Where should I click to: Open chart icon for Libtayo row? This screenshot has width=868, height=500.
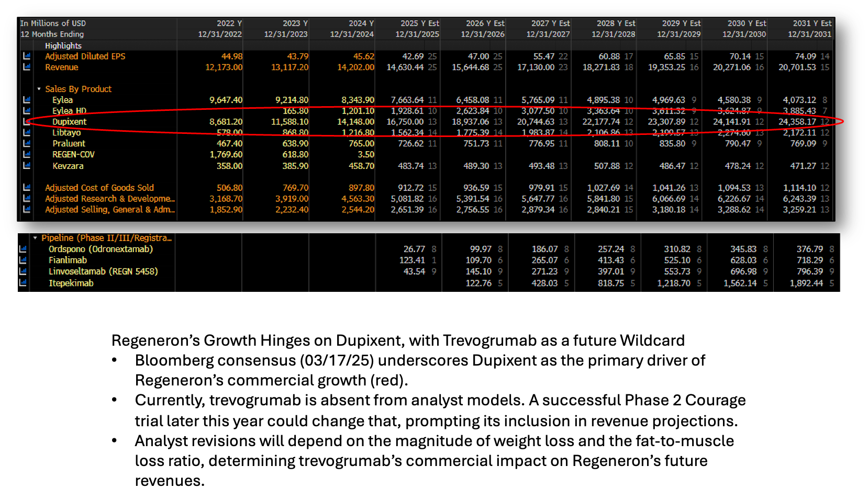[27, 132]
